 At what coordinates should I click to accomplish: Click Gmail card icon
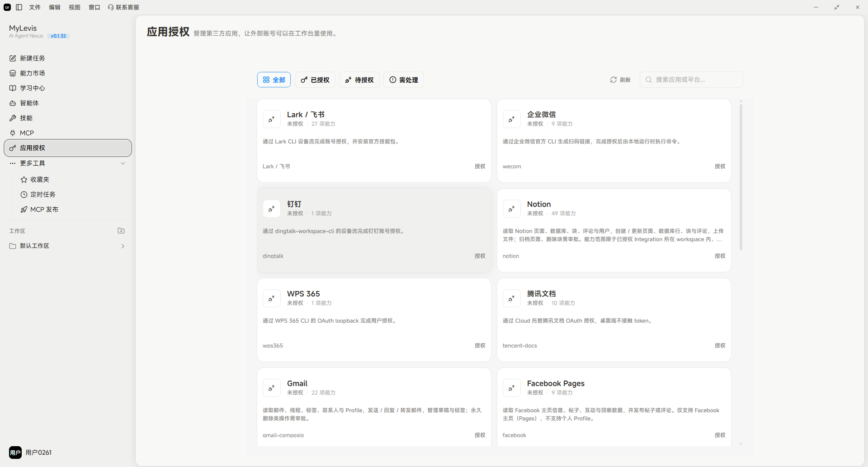pos(272,388)
